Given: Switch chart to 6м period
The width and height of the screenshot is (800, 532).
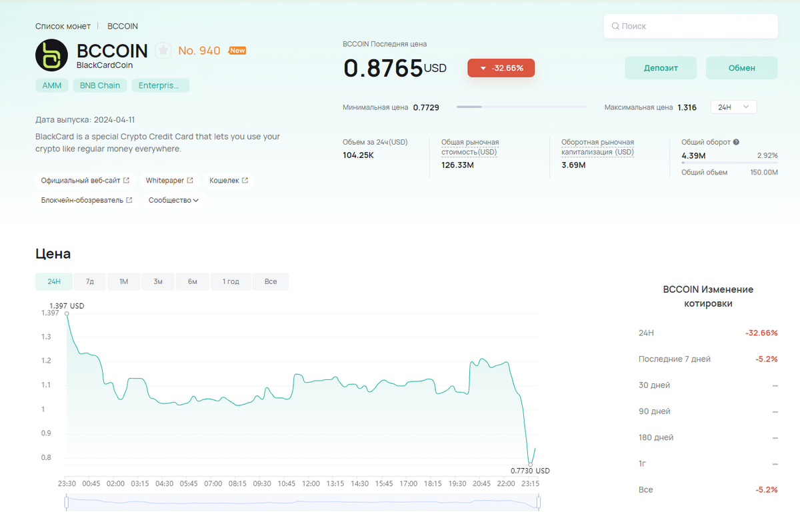Looking at the screenshot, I should (193, 281).
